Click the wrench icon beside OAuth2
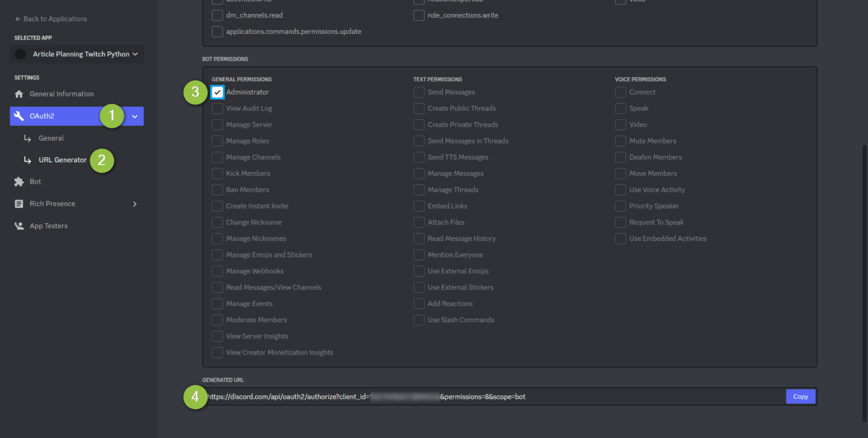This screenshot has height=438, width=868. click(19, 116)
